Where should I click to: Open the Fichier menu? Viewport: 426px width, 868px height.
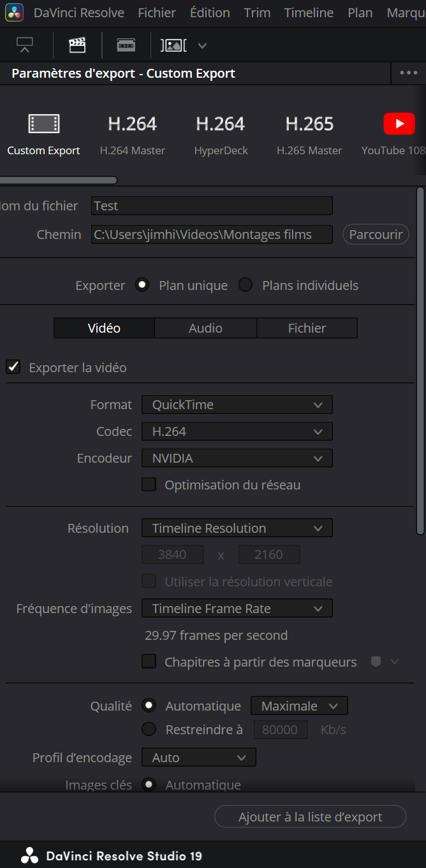pyautogui.click(x=157, y=13)
